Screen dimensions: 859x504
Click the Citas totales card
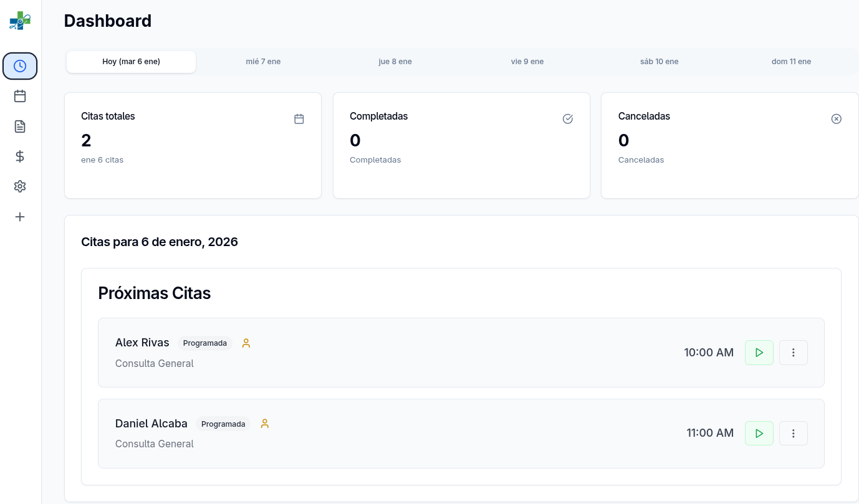tap(193, 145)
